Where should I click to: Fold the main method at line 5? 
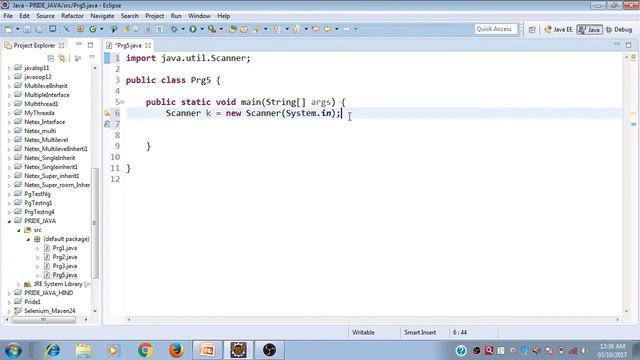coord(122,102)
